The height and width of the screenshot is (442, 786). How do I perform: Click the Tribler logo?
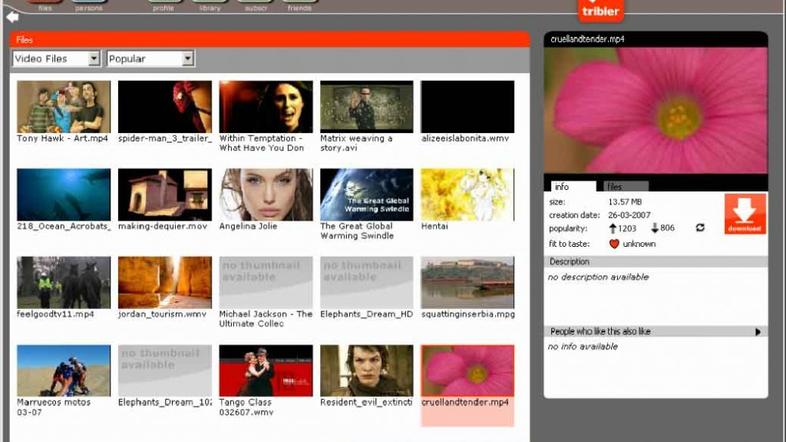point(602,10)
